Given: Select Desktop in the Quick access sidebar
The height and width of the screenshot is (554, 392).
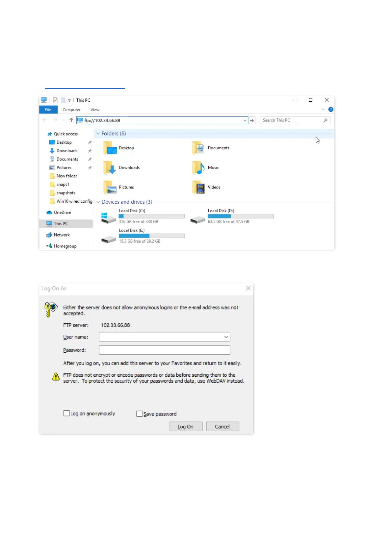Looking at the screenshot, I should 64,142.
